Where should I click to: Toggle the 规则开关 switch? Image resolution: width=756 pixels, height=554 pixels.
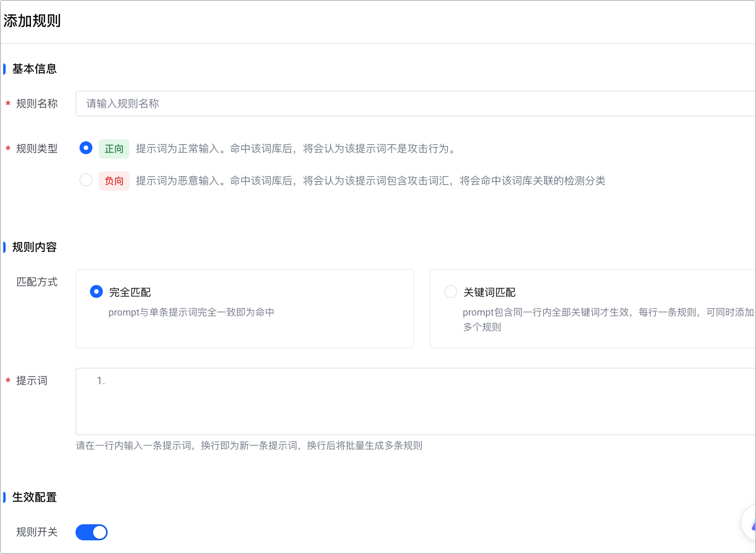(92, 532)
